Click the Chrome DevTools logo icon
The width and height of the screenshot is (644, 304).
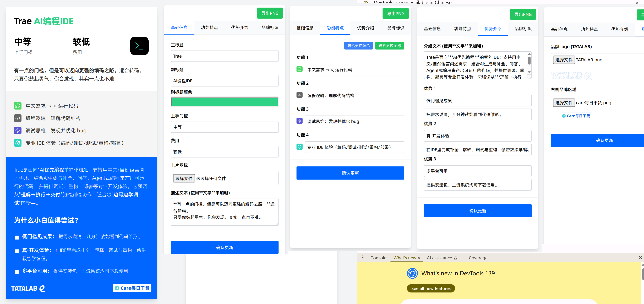[412, 273]
